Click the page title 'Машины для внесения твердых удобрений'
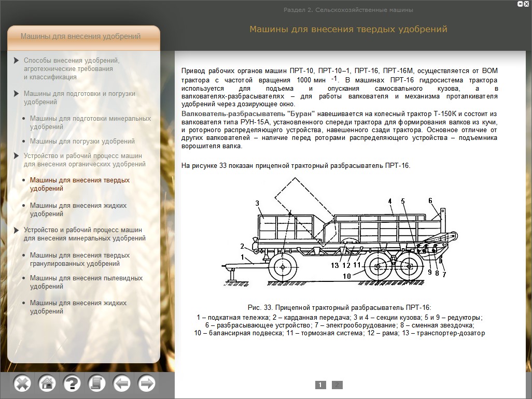The width and height of the screenshot is (532, 399). pyautogui.click(x=348, y=29)
